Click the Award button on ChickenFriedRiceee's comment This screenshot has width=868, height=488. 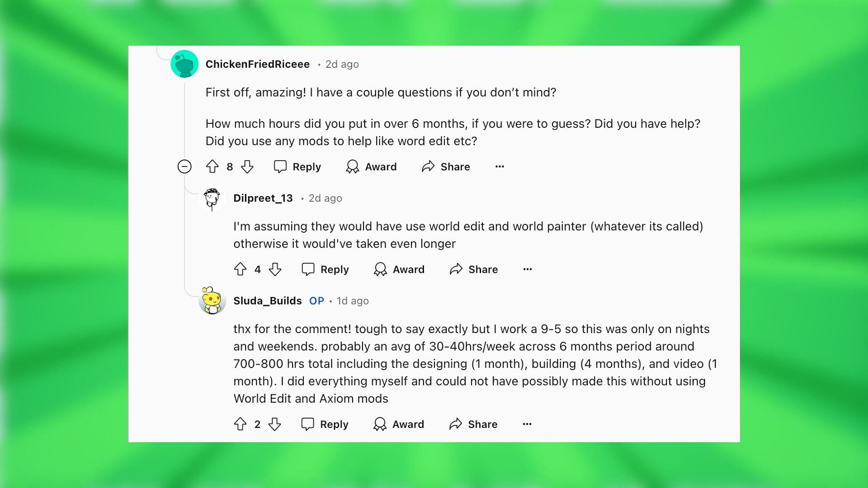pos(371,167)
